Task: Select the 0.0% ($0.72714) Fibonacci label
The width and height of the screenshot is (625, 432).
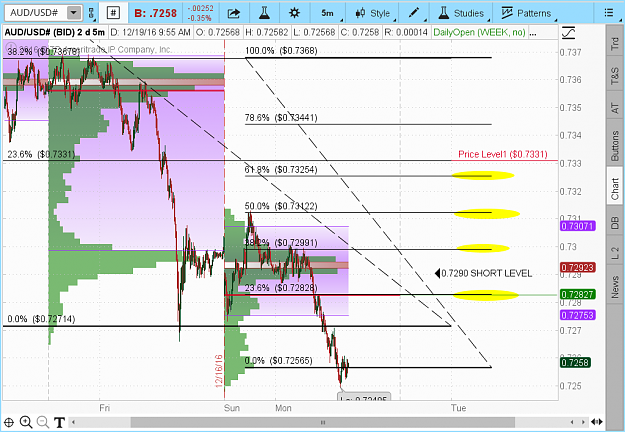Action: (41, 319)
